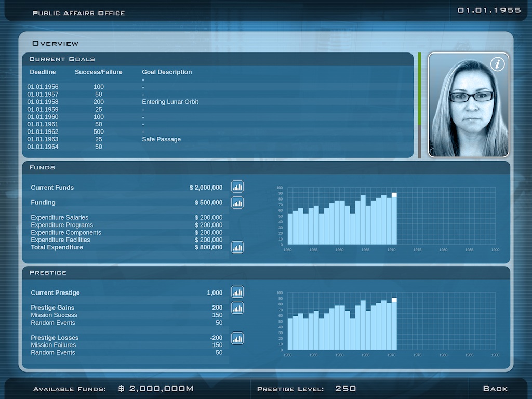This screenshot has height=399, width=532.
Task: Click the woman's portrait photo
Action: (469, 112)
